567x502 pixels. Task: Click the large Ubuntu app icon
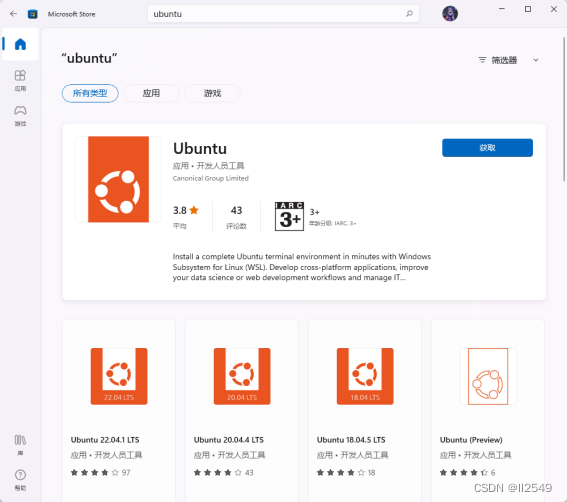(x=118, y=179)
